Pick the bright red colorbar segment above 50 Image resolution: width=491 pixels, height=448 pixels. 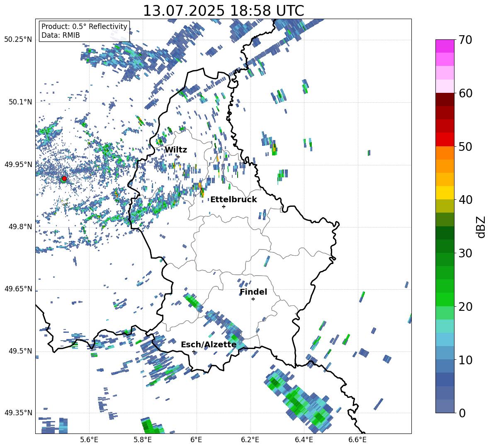pos(445,140)
